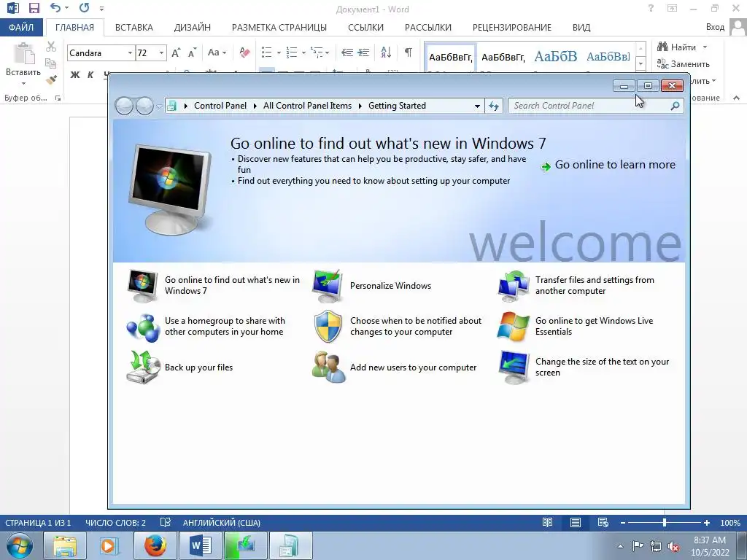Click the Заменить replace button
The width and height of the screenshot is (747, 560).
[684, 64]
